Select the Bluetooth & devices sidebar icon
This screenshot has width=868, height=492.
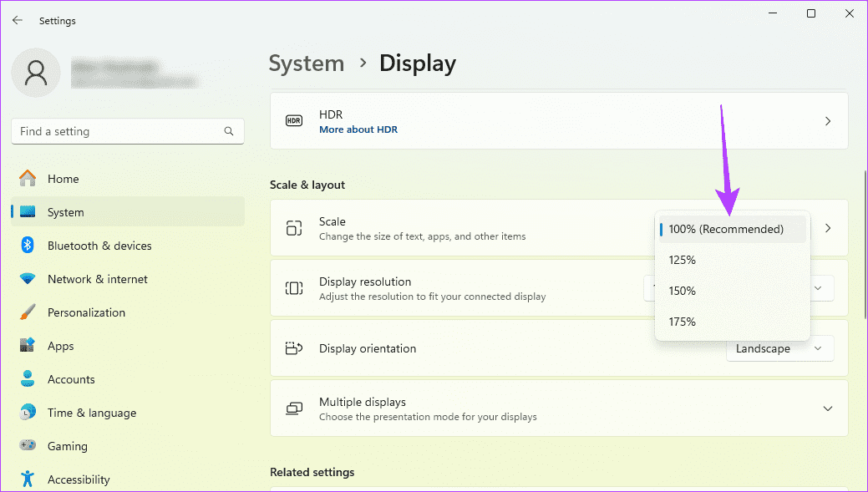[x=26, y=245]
